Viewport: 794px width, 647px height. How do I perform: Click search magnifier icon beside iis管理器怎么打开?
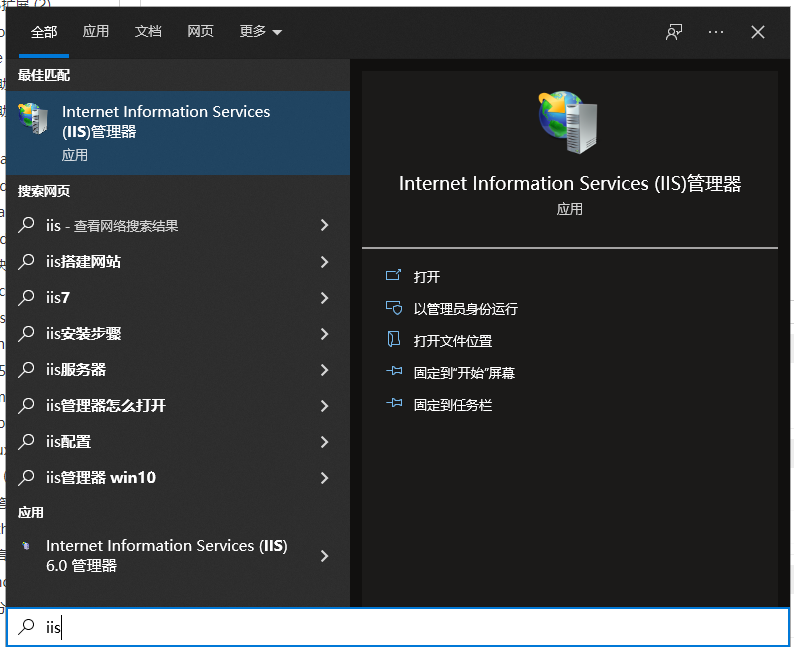click(26, 405)
